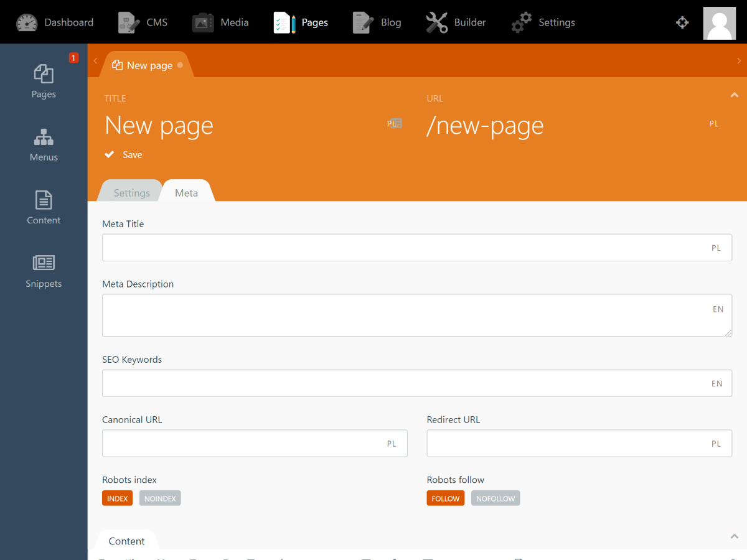This screenshot has width=747, height=560.
Task: Click the EN language tag in SEO Keywords
Action: [x=717, y=384]
